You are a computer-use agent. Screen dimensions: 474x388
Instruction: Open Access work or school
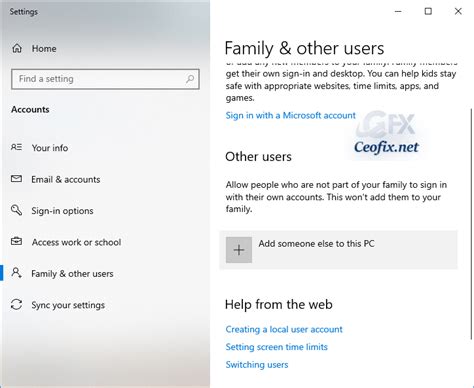click(x=76, y=242)
